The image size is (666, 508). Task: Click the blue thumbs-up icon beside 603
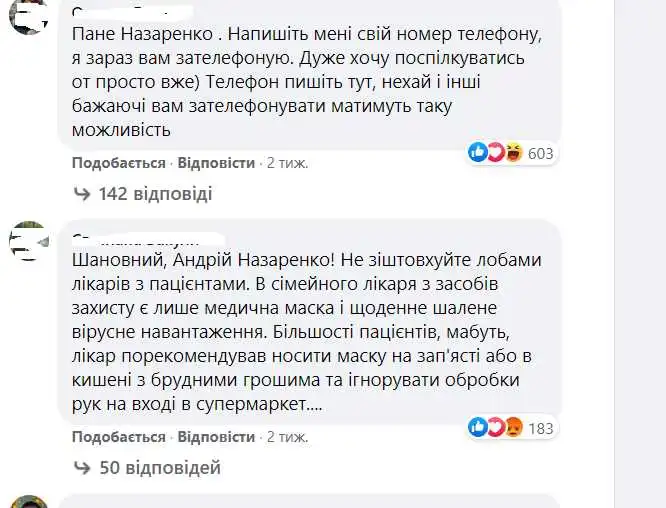478,153
